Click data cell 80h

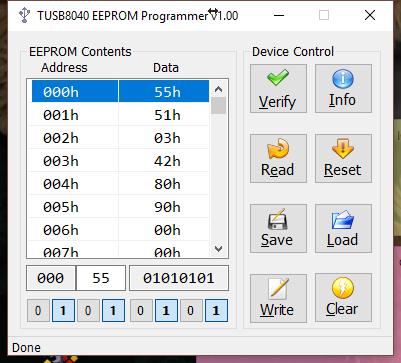tap(164, 184)
